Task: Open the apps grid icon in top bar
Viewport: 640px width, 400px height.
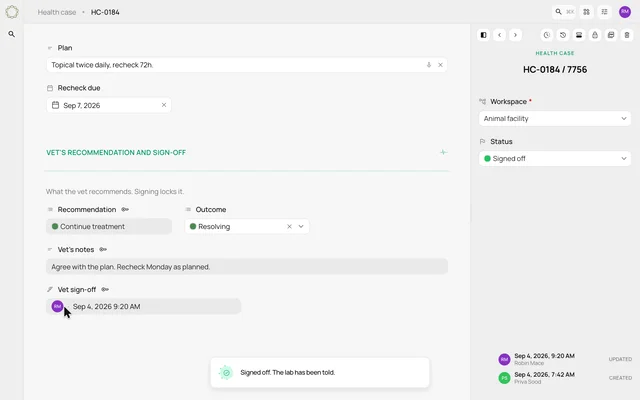Action: click(x=587, y=12)
